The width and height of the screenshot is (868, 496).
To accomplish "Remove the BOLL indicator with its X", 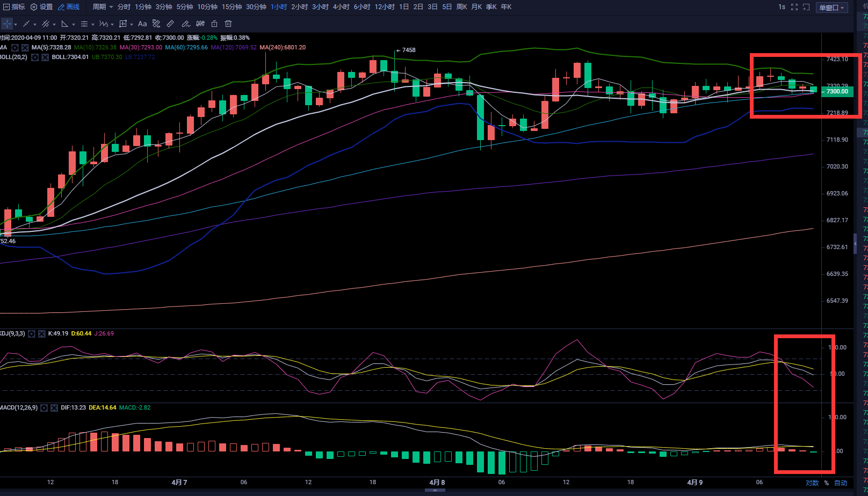I will pyautogui.click(x=45, y=57).
